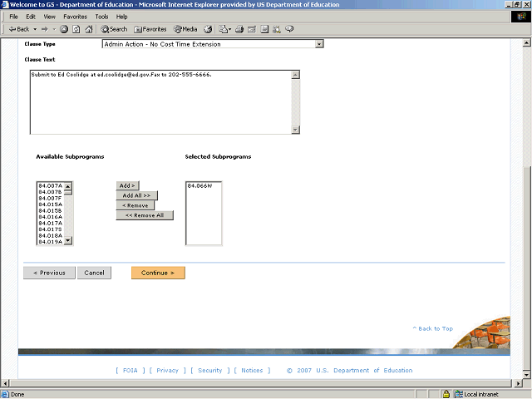This screenshot has width=532, height=399.
Task: Click the Discuss icon in toolbar
Action: pyautogui.click(x=264, y=30)
